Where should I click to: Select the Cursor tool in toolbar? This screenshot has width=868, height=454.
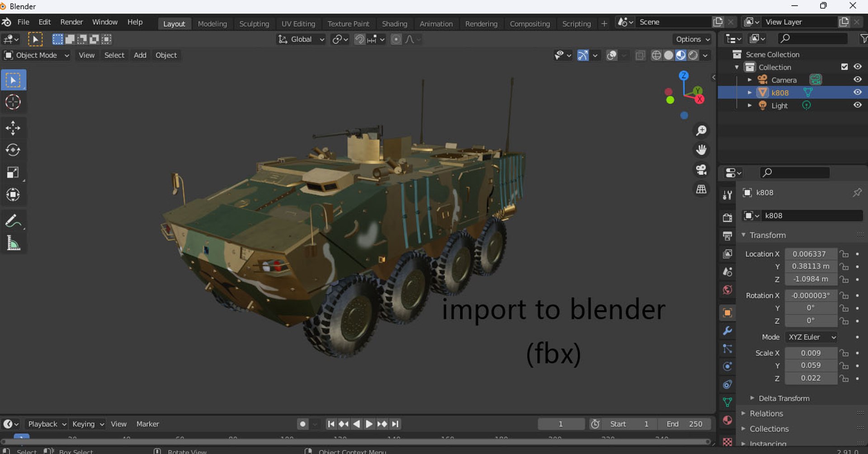tap(13, 102)
